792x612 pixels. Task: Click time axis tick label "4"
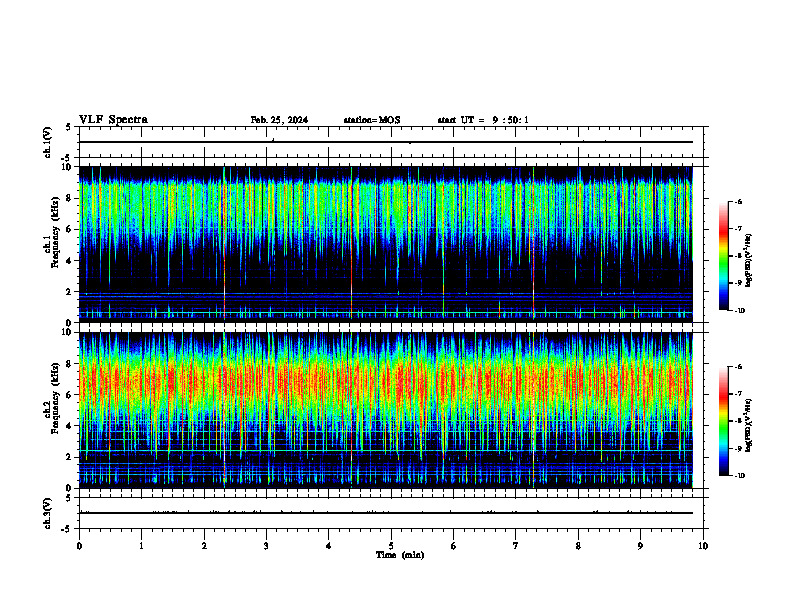click(x=329, y=546)
